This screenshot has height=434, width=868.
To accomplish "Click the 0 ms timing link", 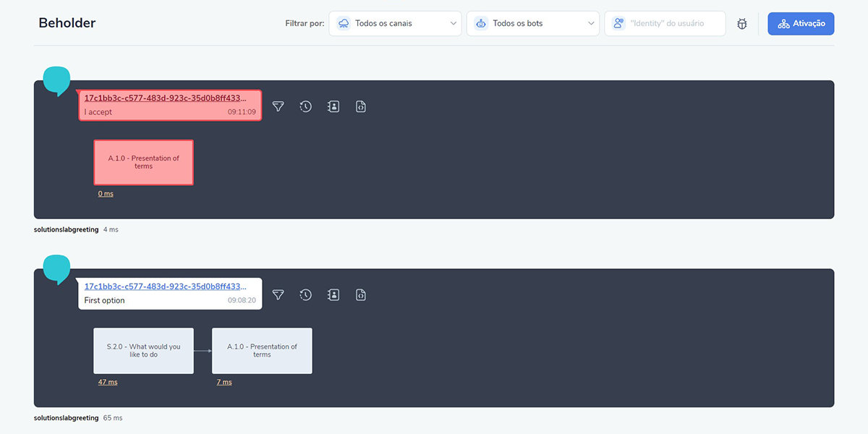I will point(106,194).
